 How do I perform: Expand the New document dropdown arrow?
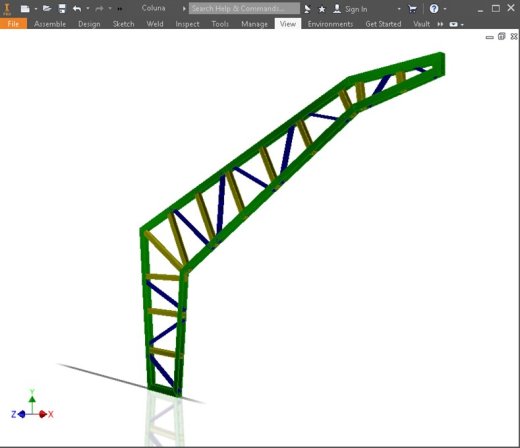click(x=35, y=9)
